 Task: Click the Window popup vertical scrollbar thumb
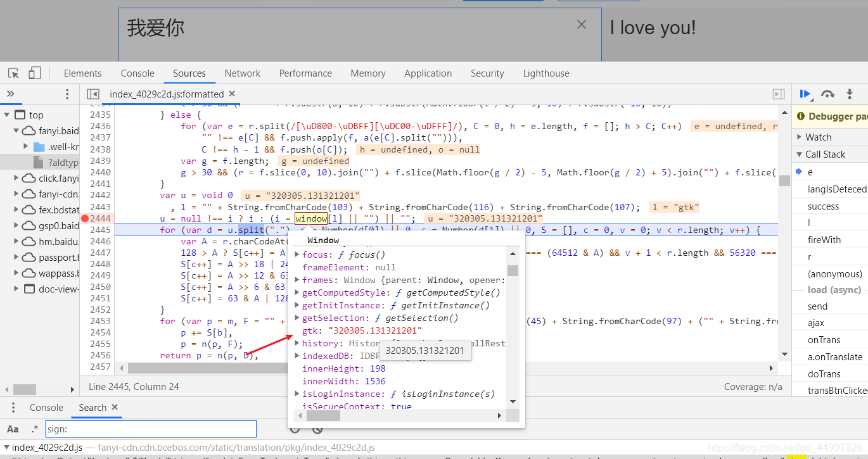coord(513,270)
